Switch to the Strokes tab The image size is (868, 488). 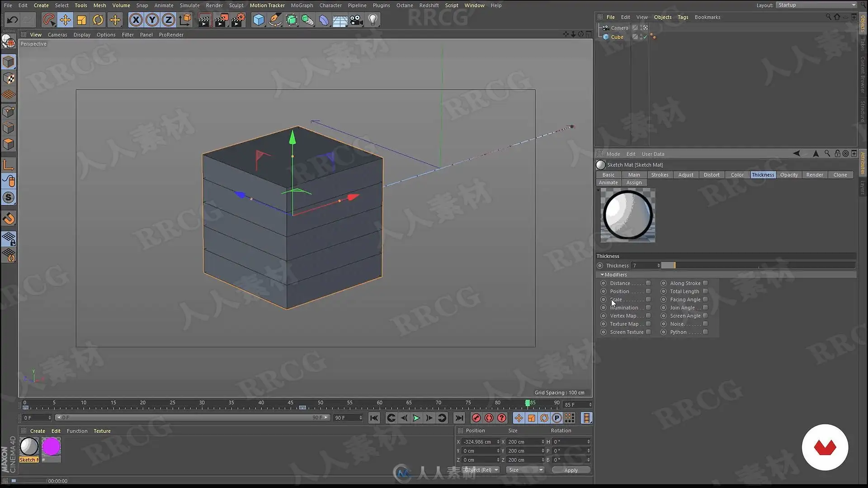point(660,175)
